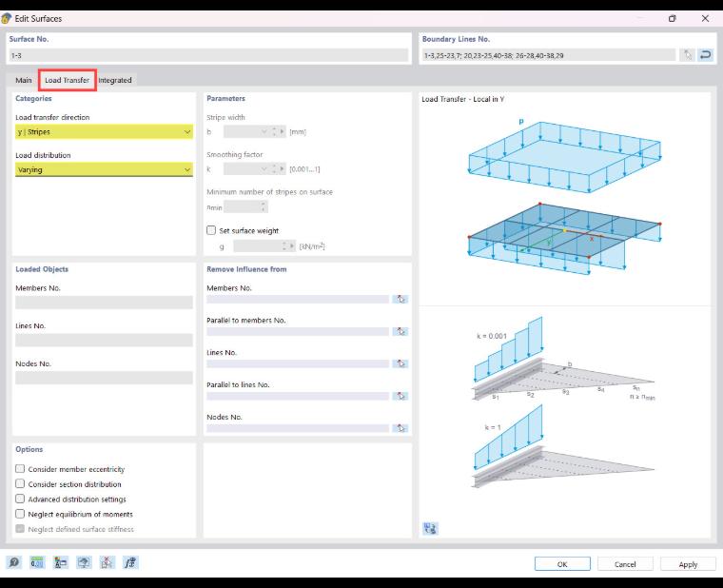
Task: Open the Smoothing factor k dropdown
Action: (264, 169)
